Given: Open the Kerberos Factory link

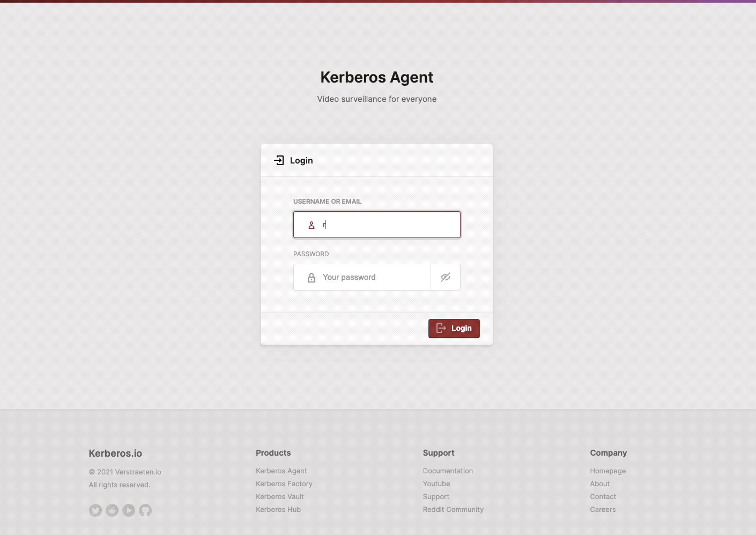Looking at the screenshot, I should point(284,484).
